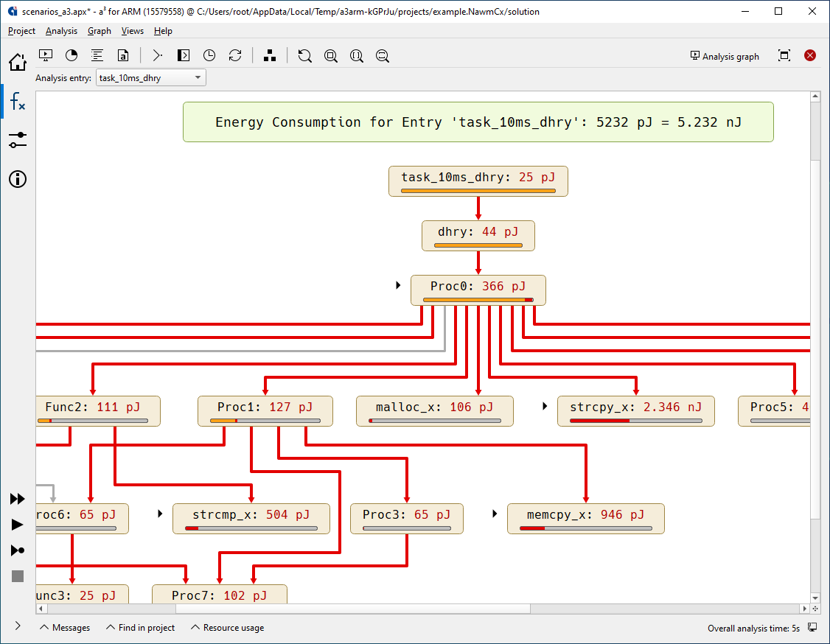
Task: Click the panel arrow box toolbar icon
Action: (x=183, y=55)
